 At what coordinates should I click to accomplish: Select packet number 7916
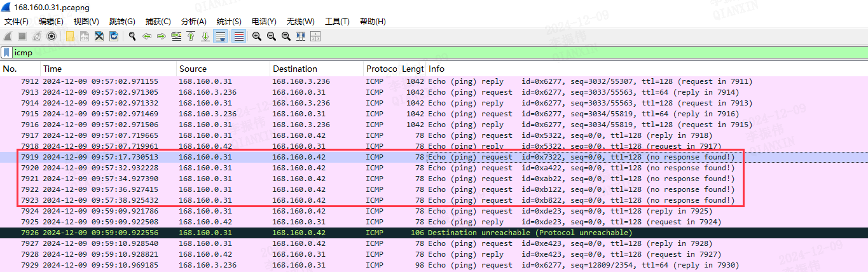click(434, 125)
